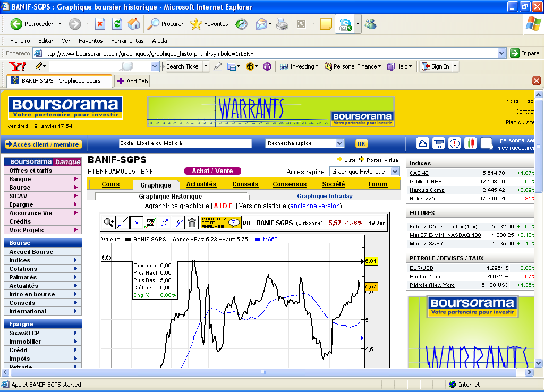544x392 pixels.
Task: Open the Ferramentas menu
Action: click(127, 41)
